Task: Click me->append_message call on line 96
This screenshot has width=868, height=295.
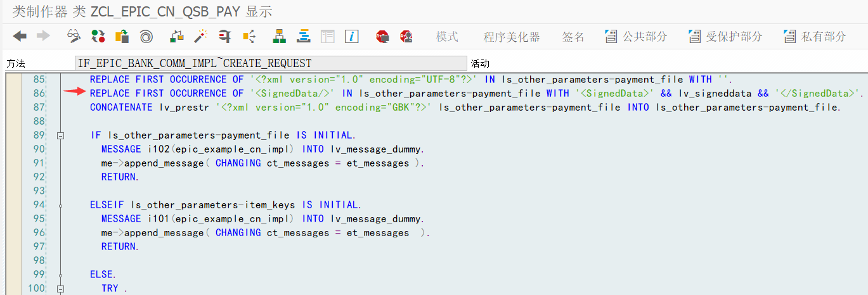Action: (x=265, y=233)
